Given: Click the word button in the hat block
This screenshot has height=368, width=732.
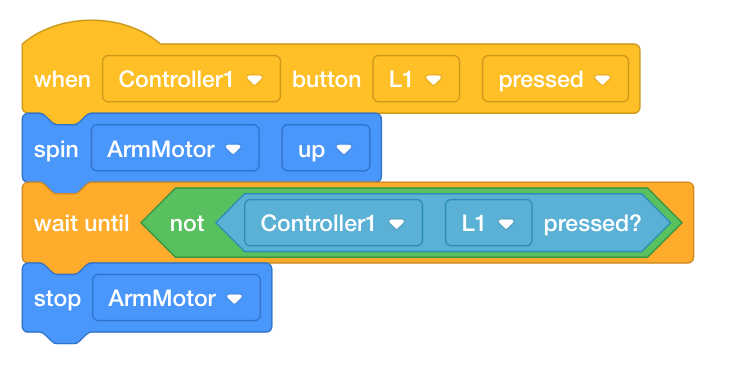Looking at the screenshot, I should [326, 79].
